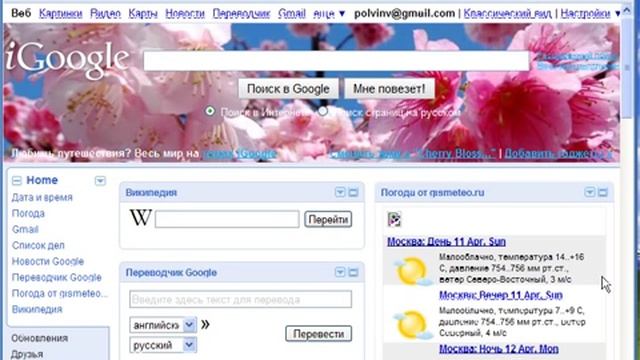Open Переводчик Google gadget options dropdown arrow
The image size is (640, 360).
[x=340, y=272]
